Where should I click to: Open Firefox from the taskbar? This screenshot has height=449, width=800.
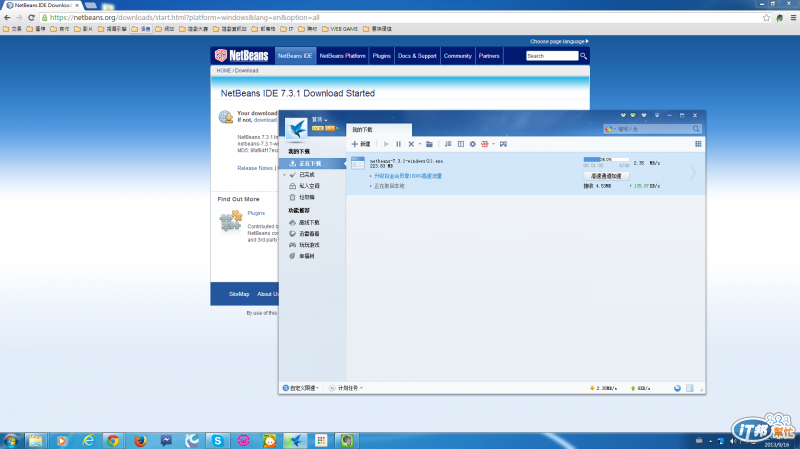140,440
